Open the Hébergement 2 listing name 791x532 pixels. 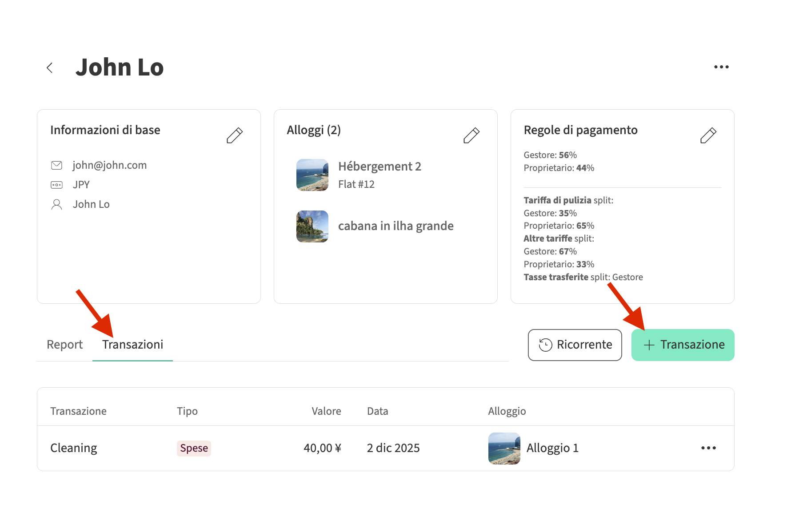pos(380,167)
